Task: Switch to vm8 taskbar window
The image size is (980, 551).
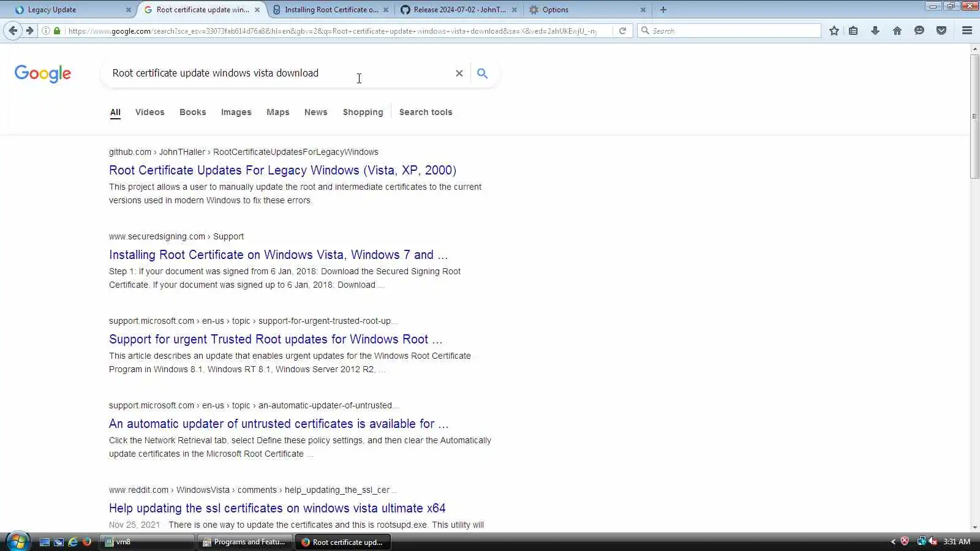Action: point(148,542)
